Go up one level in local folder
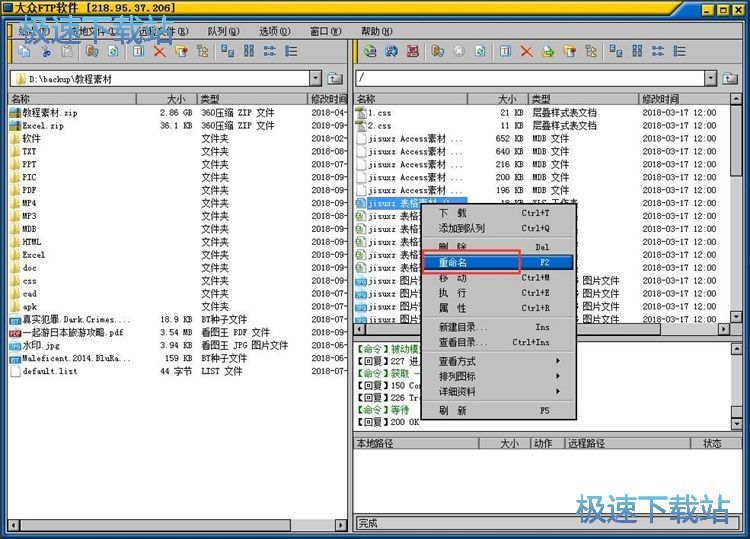Viewport: 750px width, 539px height. (335, 78)
